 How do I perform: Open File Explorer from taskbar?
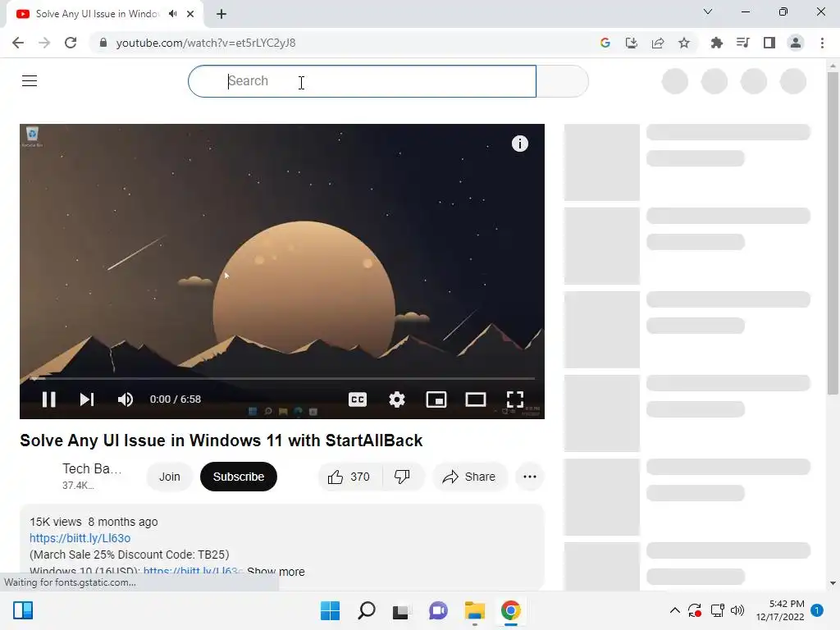click(x=475, y=610)
